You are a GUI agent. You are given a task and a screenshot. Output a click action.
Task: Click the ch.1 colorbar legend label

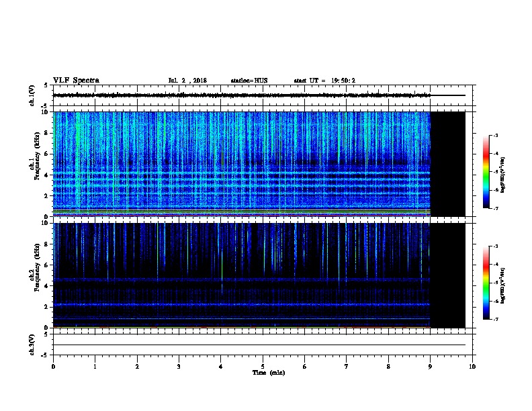(x=503, y=175)
